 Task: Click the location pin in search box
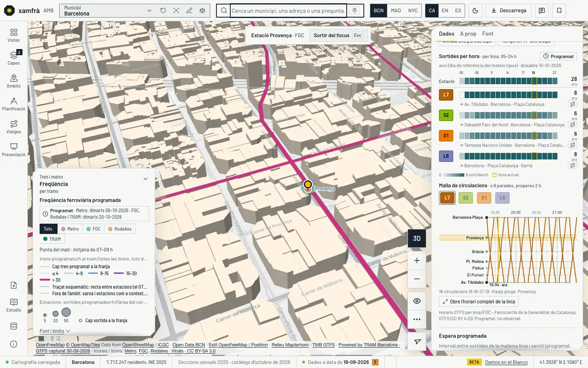(x=354, y=11)
